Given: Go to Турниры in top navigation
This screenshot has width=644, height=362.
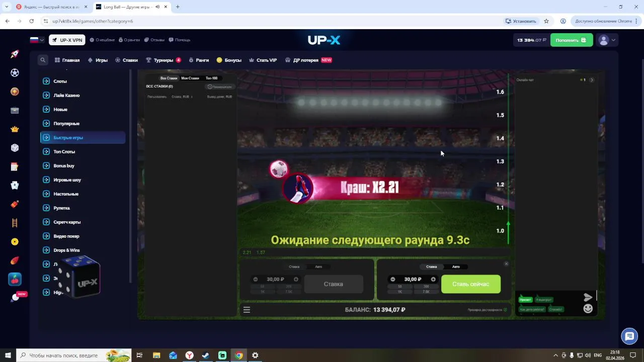Looking at the screenshot, I should (x=163, y=60).
